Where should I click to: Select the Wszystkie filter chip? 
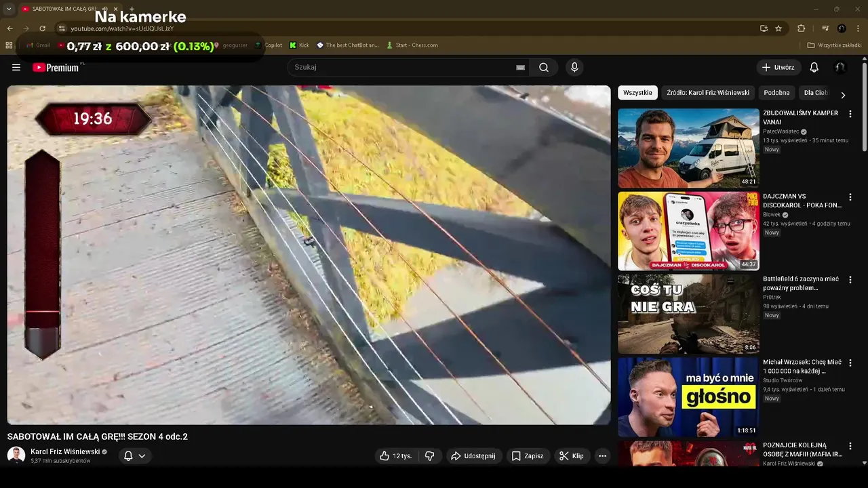[637, 93]
